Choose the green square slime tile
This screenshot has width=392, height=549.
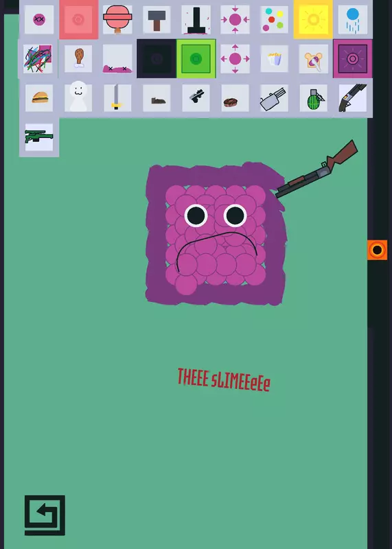pyautogui.click(x=196, y=59)
